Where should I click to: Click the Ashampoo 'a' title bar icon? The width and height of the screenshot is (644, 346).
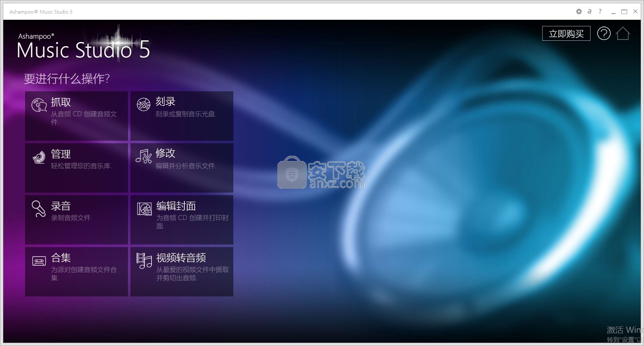589,11
